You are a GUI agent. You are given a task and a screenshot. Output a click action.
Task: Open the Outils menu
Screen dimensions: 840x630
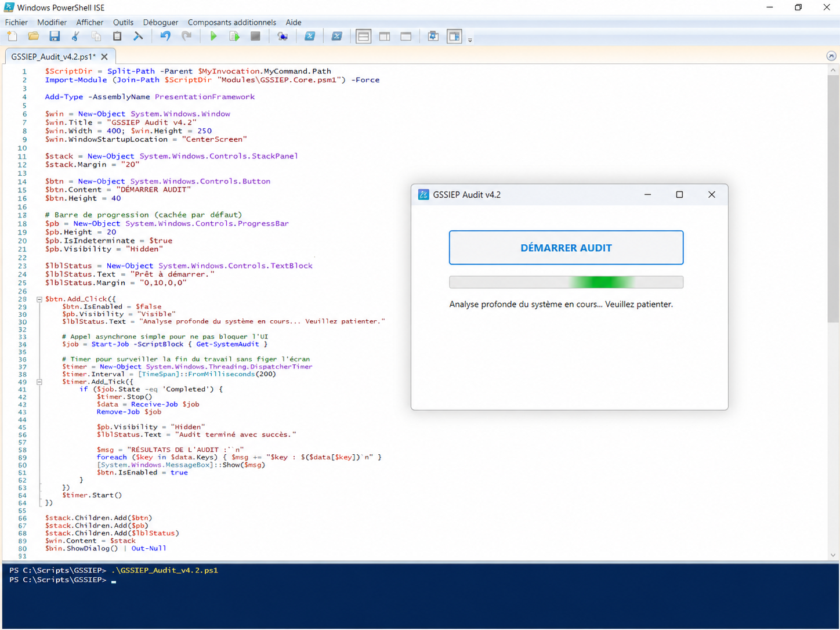123,22
